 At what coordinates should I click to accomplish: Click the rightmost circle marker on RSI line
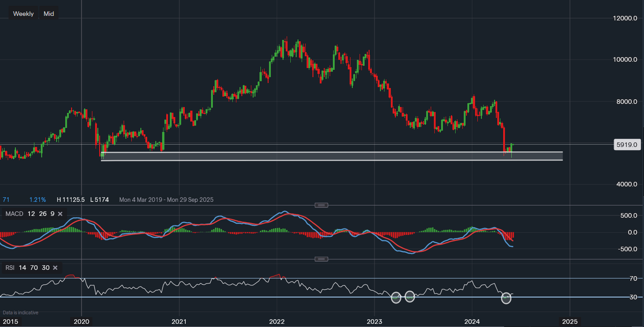pyautogui.click(x=507, y=298)
